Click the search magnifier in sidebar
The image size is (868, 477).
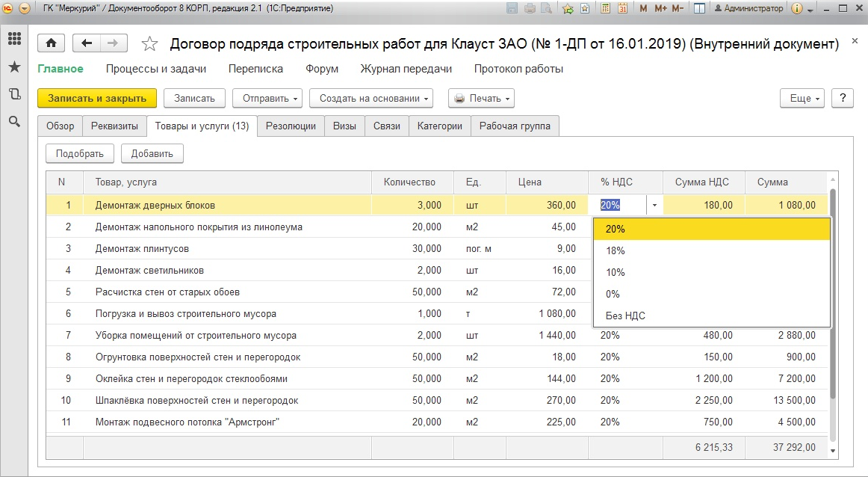[14, 121]
